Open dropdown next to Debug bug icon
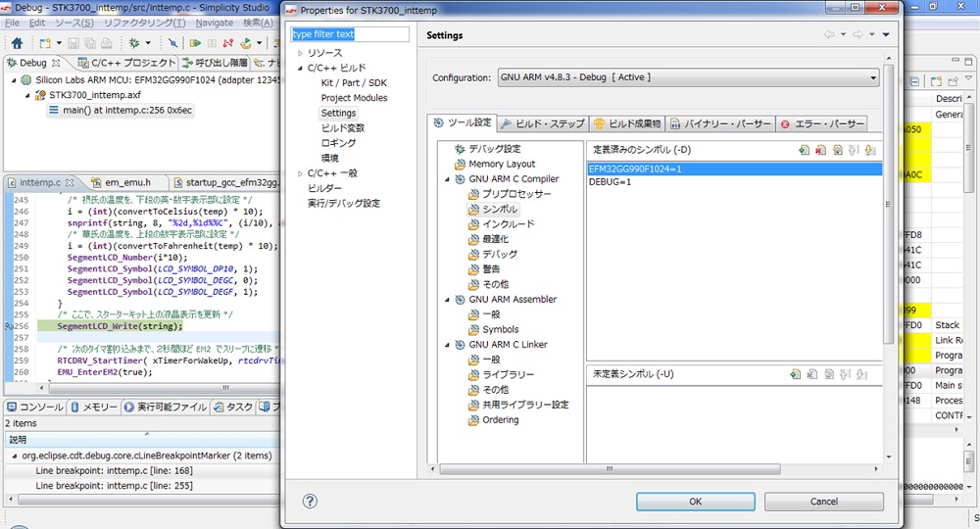The width and height of the screenshot is (980, 529). (148, 43)
